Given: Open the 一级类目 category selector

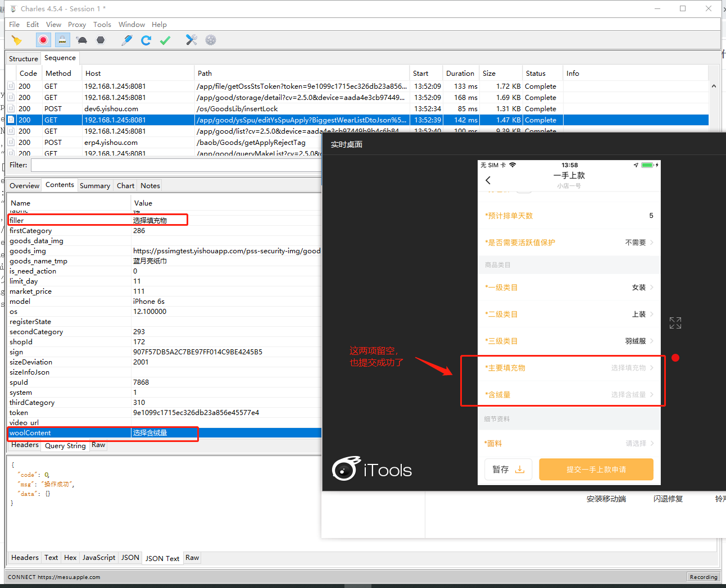Looking at the screenshot, I should point(569,288).
